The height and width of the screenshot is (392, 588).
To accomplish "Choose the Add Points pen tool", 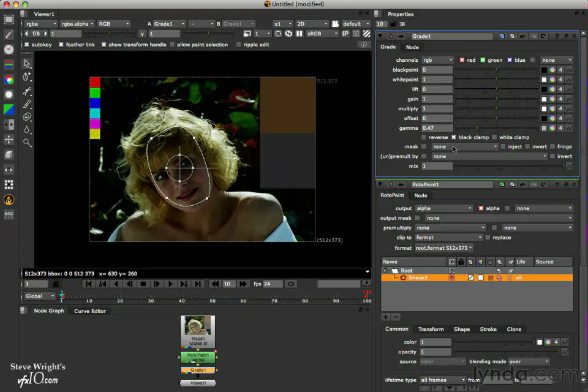I will pos(27,77).
